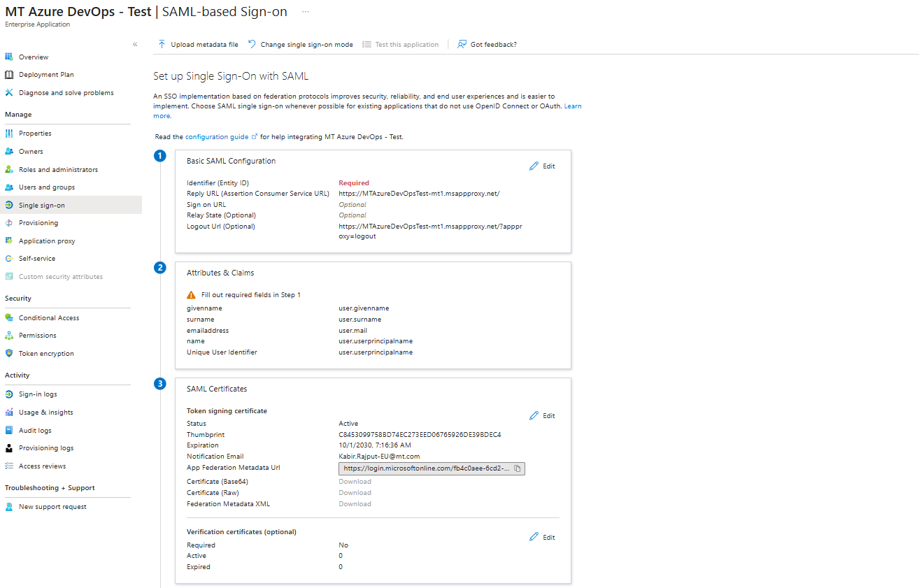919x588 pixels.
Task: Edit the Basic SAML Configuration
Action: [542, 166]
